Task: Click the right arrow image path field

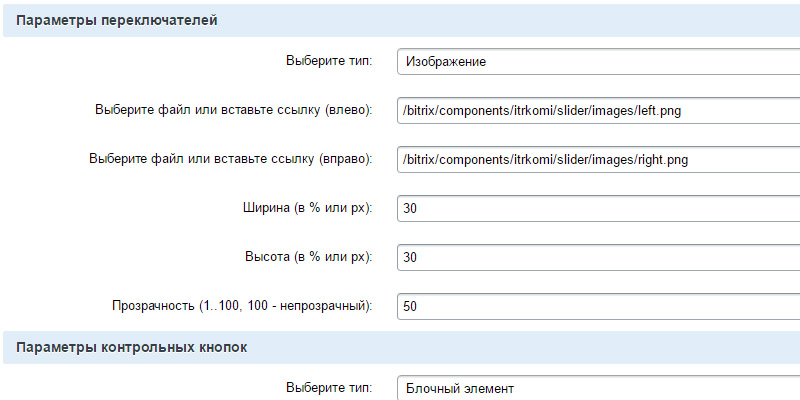Action: [597, 159]
